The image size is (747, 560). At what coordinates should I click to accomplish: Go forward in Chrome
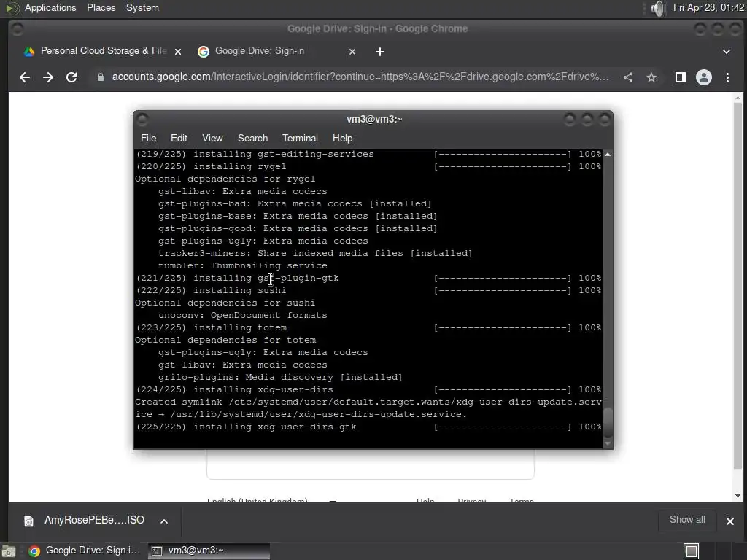(x=48, y=77)
